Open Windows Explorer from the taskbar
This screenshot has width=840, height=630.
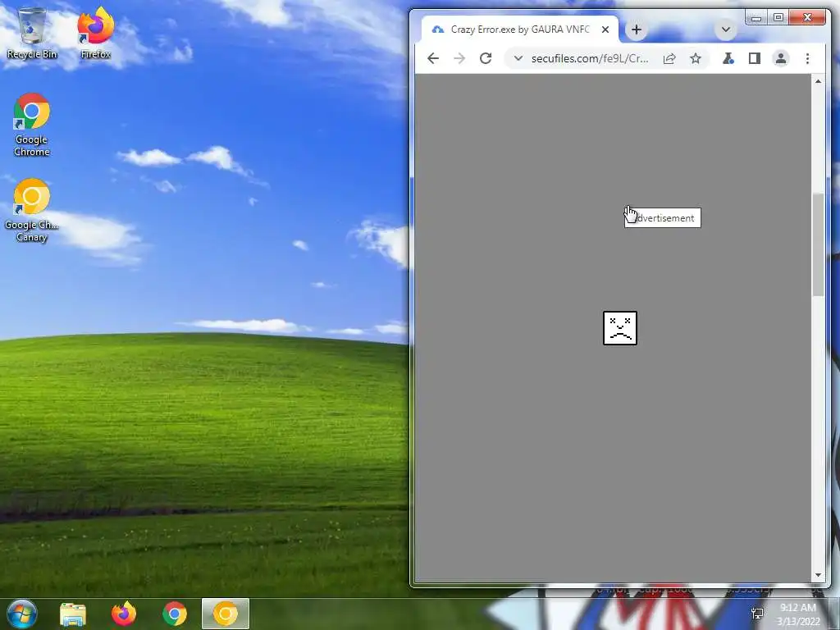[x=73, y=614]
